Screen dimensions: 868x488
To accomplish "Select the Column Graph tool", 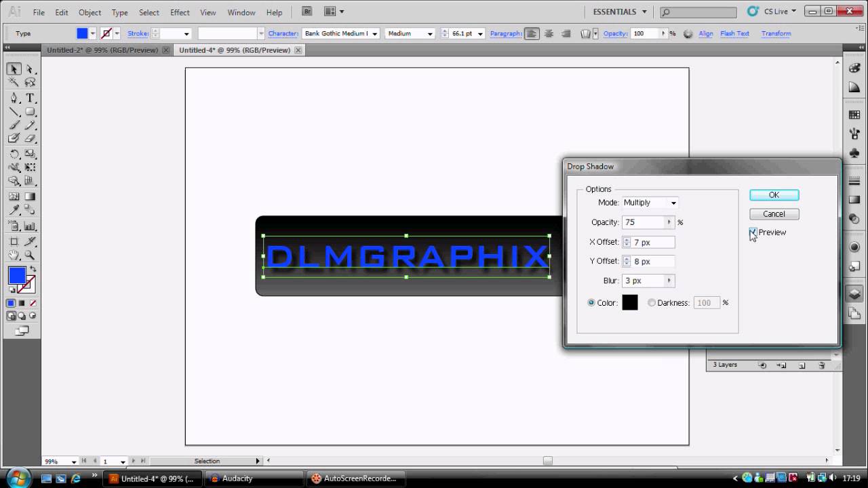I will click(30, 226).
